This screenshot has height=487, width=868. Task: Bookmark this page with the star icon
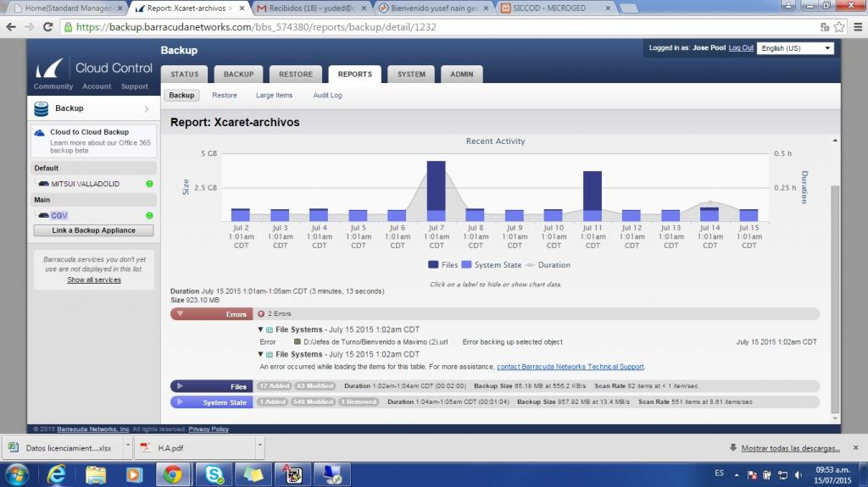pyautogui.click(x=839, y=26)
